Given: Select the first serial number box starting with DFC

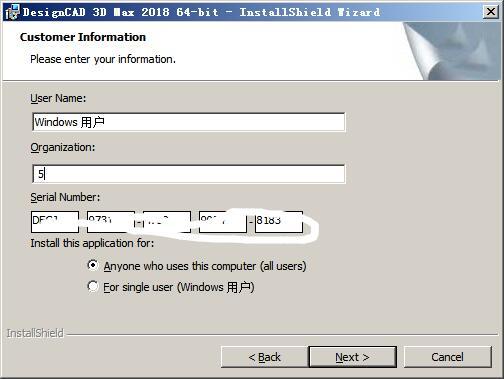Looking at the screenshot, I should (x=55, y=222).
